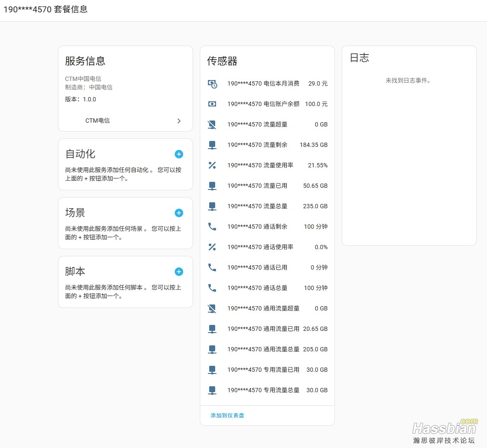Image resolution: width=487 pixels, height=448 pixels.
Task: Add a new automation with the plus button
Action: (179, 154)
